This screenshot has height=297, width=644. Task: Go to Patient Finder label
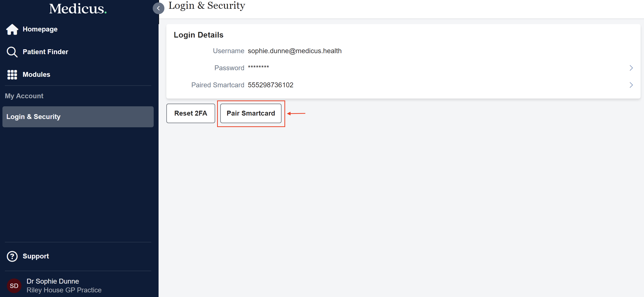45,52
